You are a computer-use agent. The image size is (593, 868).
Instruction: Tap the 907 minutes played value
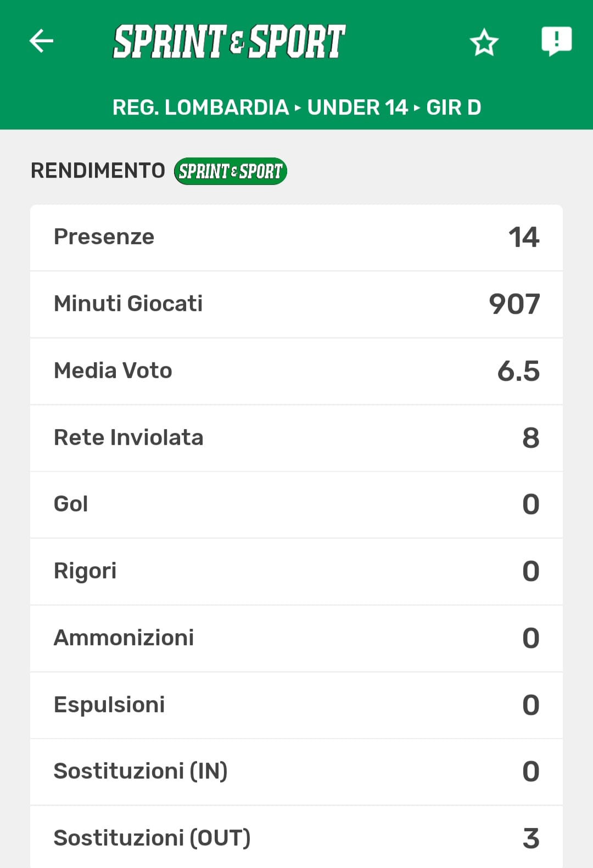[514, 304]
